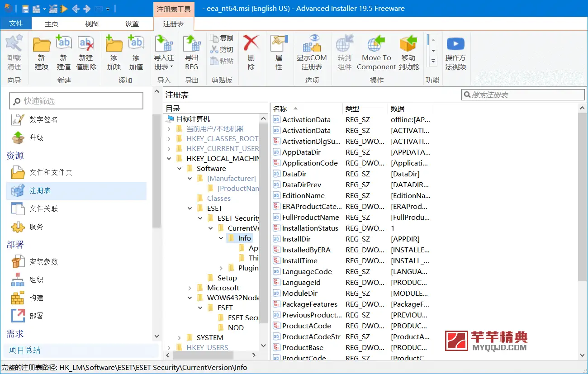Open the 文件 menu
588x374 pixels.
16,24
